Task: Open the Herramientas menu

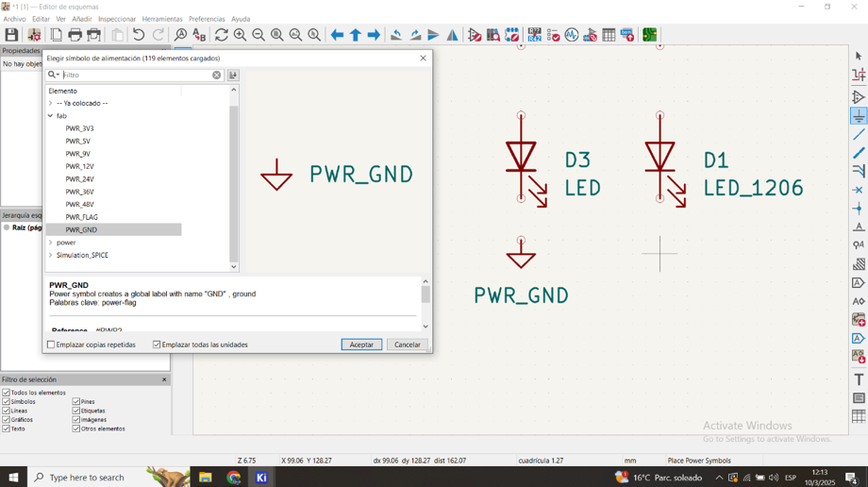Action: click(x=162, y=19)
